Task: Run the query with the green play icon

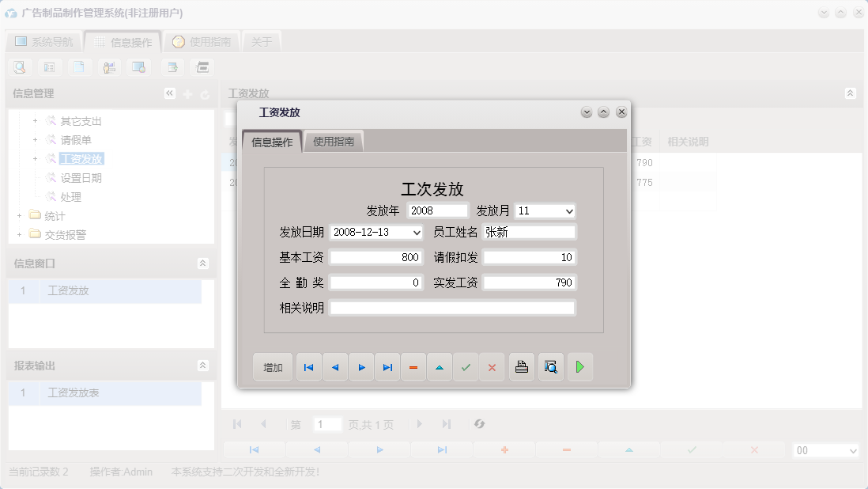Action: coord(580,366)
